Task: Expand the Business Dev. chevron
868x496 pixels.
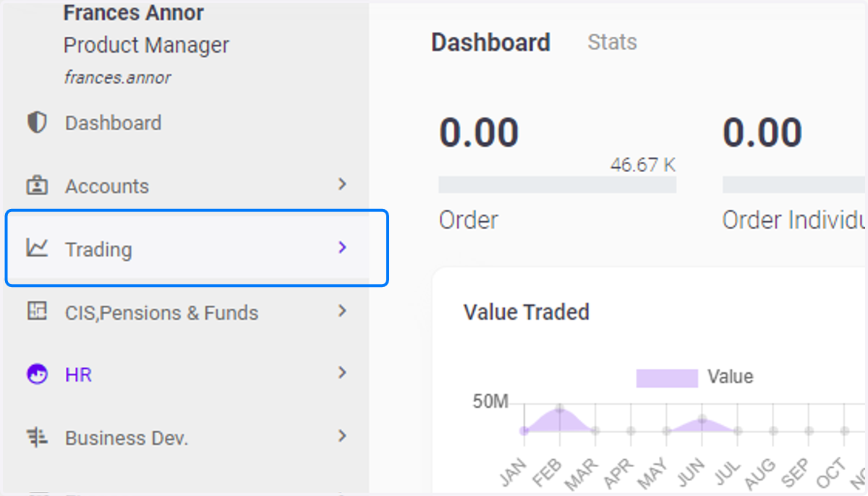Action: pos(343,436)
